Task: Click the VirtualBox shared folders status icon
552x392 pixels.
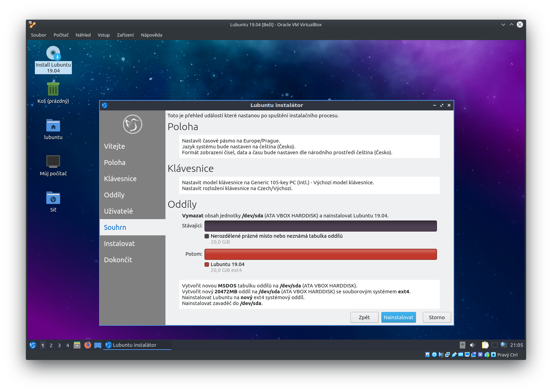Action: point(460,355)
